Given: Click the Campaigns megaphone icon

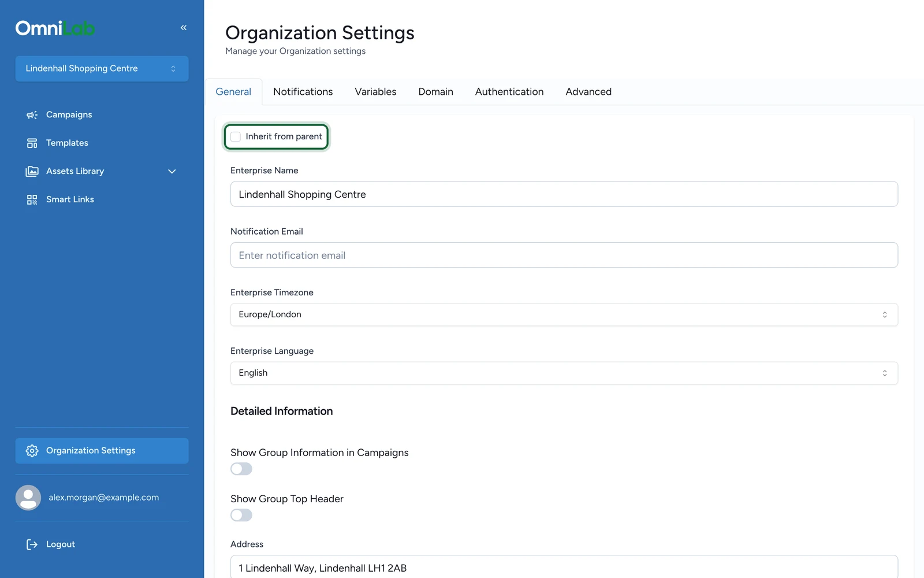Looking at the screenshot, I should (32, 115).
